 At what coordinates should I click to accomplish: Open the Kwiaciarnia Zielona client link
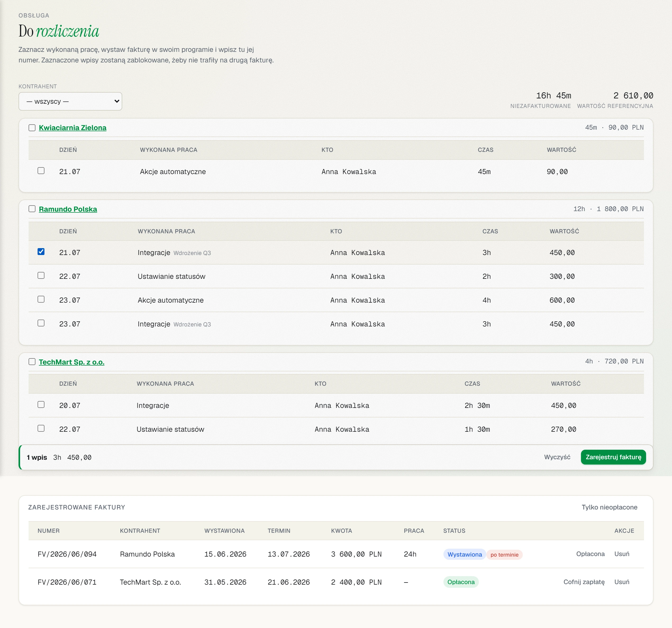click(73, 128)
